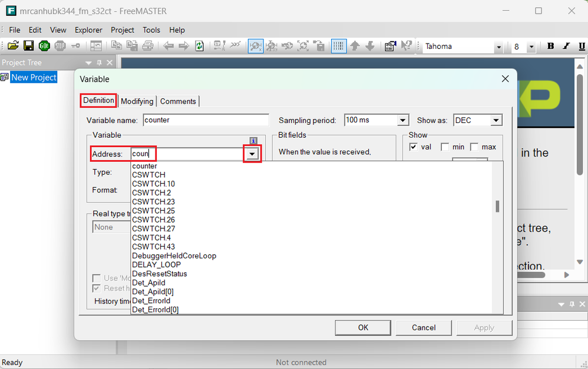This screenshot has width=588, height=369.
Task: Click the Copy toolbar icon
Action: coord(117,46)
